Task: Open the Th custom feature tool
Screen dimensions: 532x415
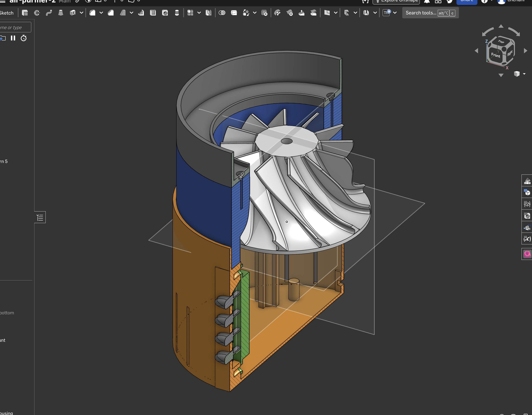Action: point(387,13)
